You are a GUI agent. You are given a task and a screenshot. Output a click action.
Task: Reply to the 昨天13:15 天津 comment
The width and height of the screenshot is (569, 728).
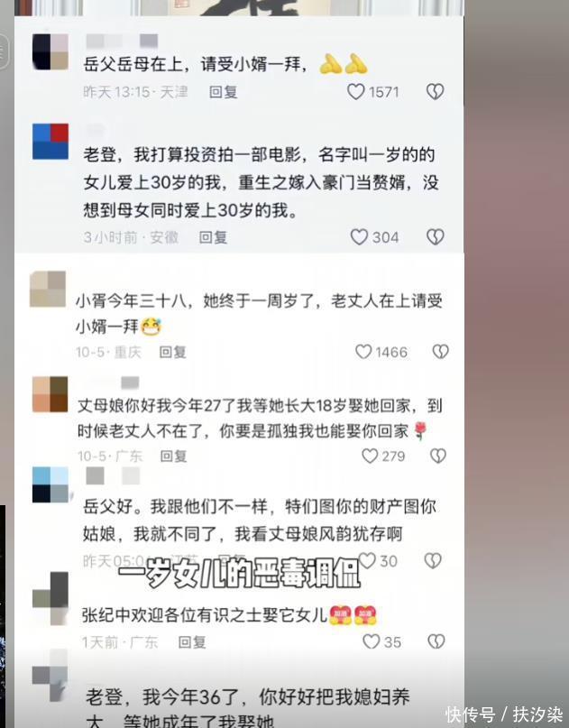click(x=224, y=92)
